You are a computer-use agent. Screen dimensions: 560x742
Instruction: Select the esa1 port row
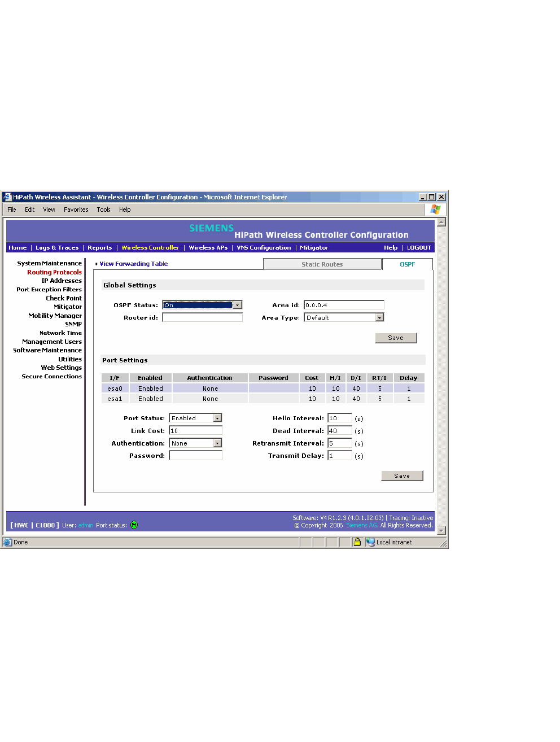(x=263, y=399)
